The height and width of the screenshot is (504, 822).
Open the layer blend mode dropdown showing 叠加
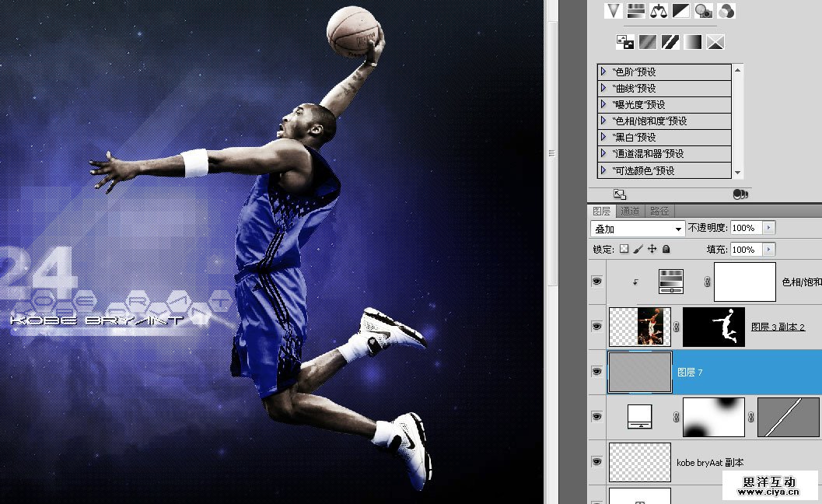pos(636,228)
